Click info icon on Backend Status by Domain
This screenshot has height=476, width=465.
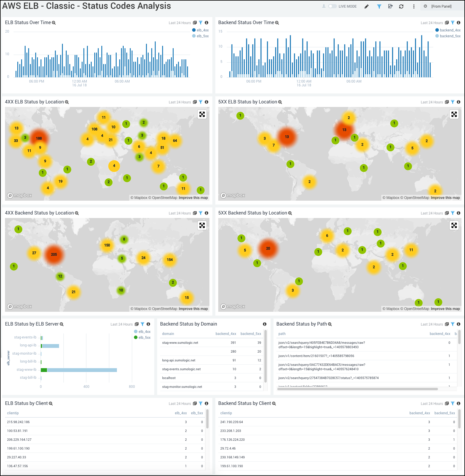(x=265, y=324)
